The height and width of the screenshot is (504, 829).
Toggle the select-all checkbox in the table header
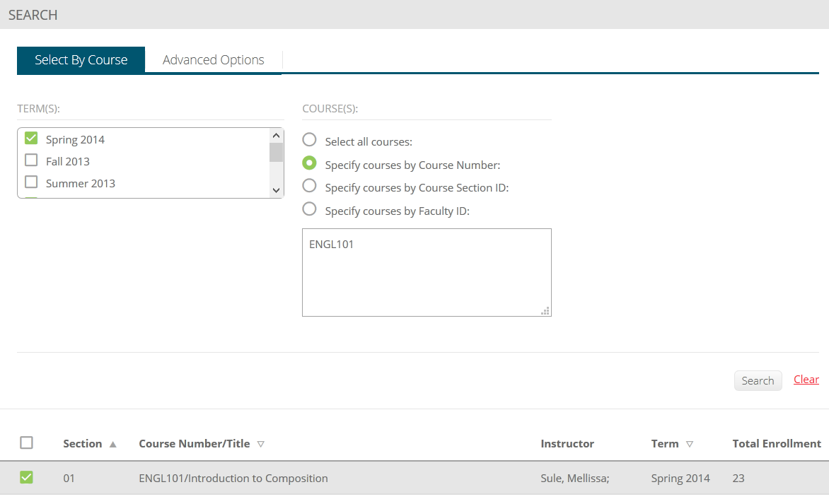click(x=26, y=443)
